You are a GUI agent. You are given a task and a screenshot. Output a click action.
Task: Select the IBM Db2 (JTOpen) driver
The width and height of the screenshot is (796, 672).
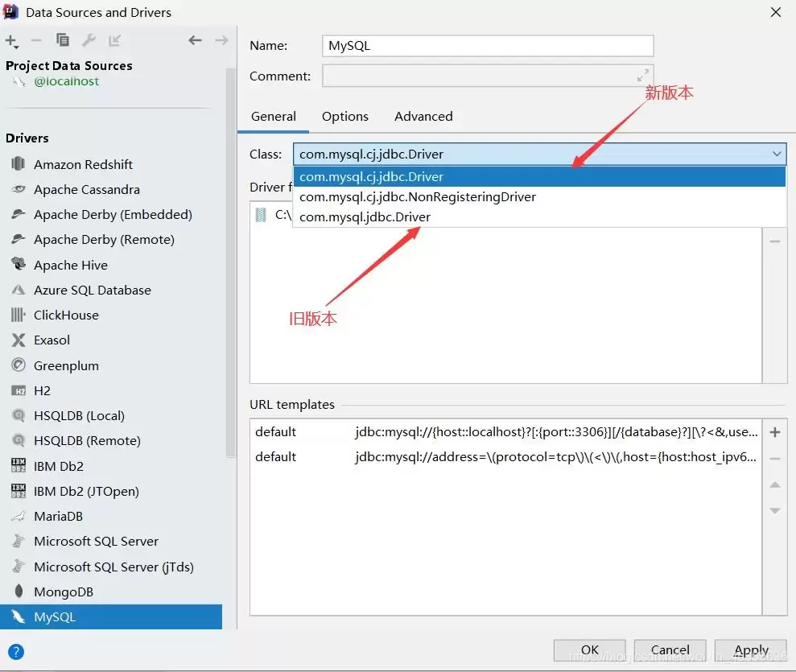pyautogui.click(x=111, y=491)
